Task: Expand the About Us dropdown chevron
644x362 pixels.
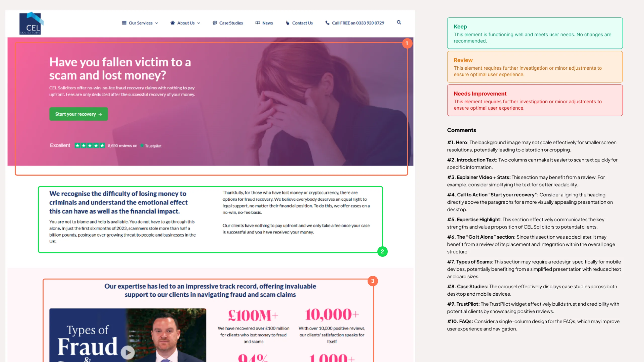Action: [x=198, y=23]
